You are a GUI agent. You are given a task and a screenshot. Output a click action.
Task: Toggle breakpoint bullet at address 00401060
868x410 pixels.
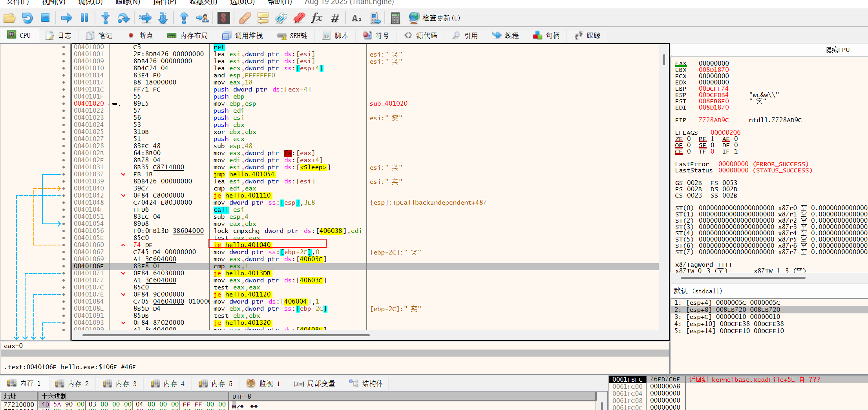pyautogui.click(x=64, y=245)
